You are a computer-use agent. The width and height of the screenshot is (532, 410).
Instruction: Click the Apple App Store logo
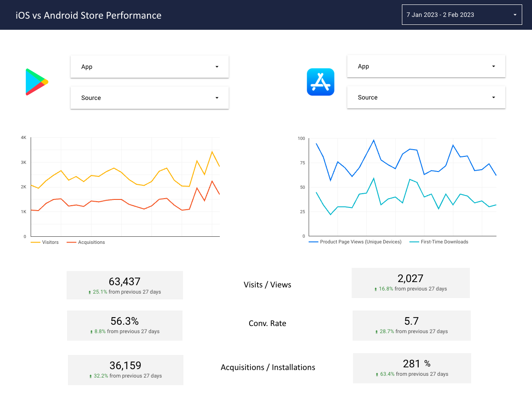pyautogui.click(x=320, y=82)
